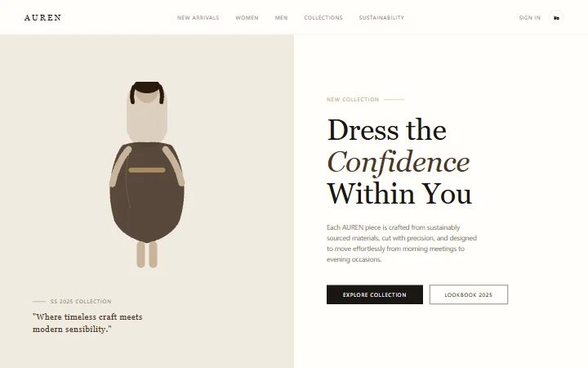Screen dimensions: 588x368
Task: Click the italic word Confidence
Action: click(399, 162)
